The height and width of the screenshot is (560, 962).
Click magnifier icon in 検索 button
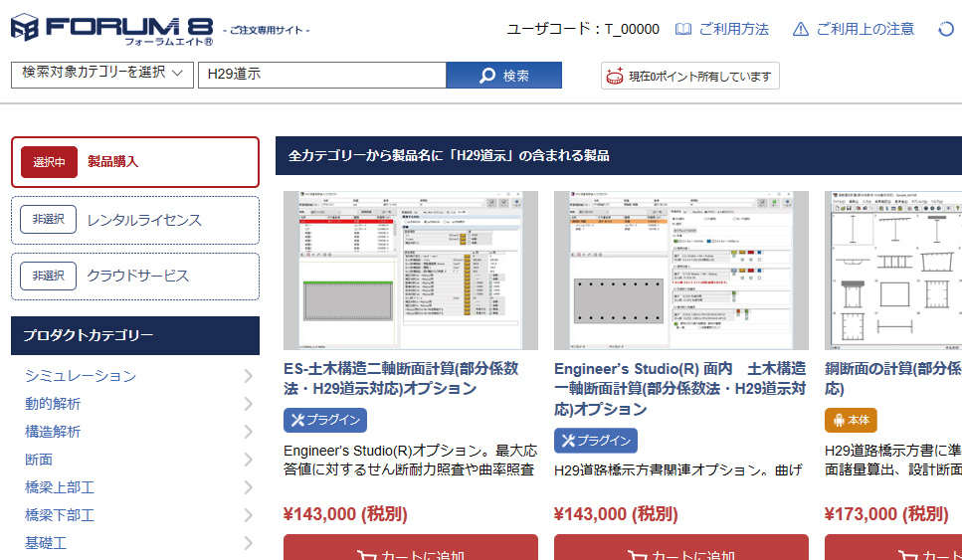[487, 76]
